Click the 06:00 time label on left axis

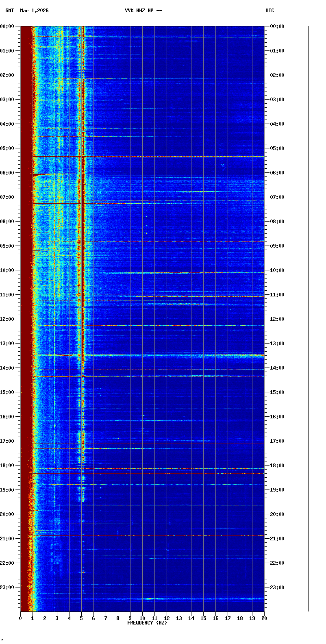7,173
